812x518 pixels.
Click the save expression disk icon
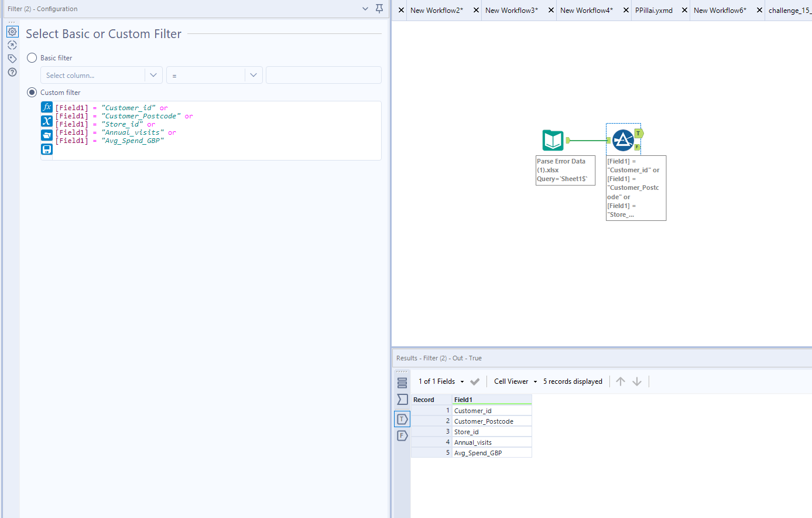[x=47, y=149]
